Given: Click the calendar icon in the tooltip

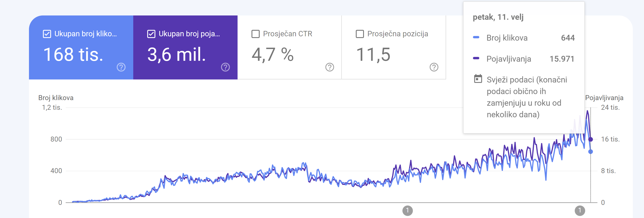Looking at the screenshot, I should (x=478, y=79).
